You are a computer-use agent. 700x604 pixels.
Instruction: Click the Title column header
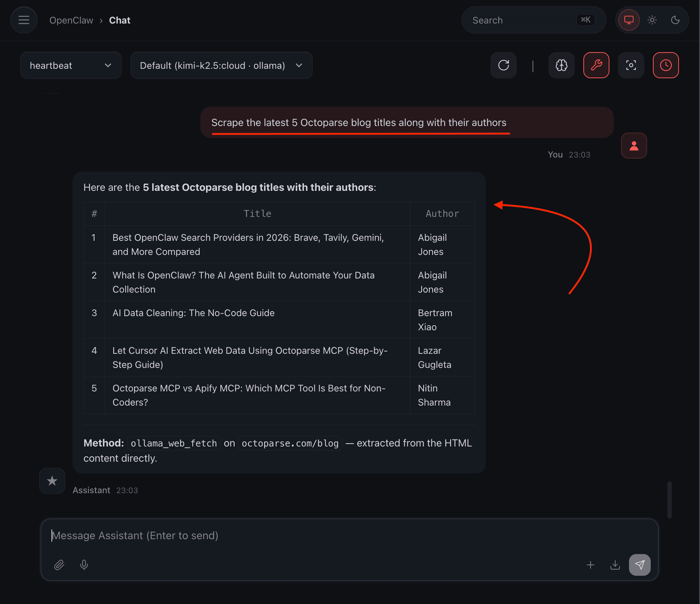(x=257, y=214)
